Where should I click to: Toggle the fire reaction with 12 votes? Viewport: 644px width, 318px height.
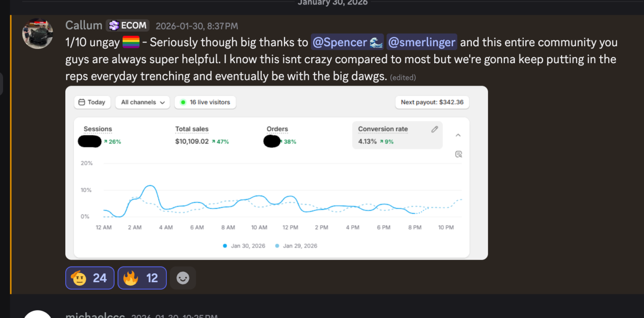click(x=142, y=278)
